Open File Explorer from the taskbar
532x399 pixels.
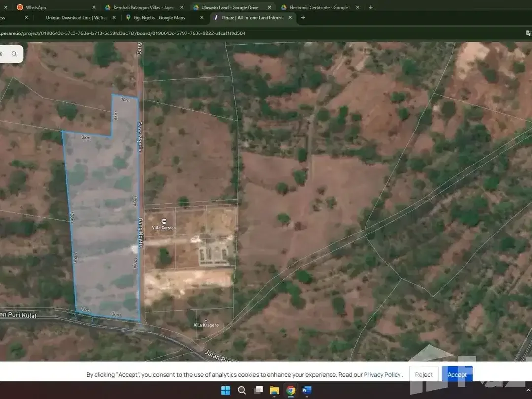pos(274,390)
